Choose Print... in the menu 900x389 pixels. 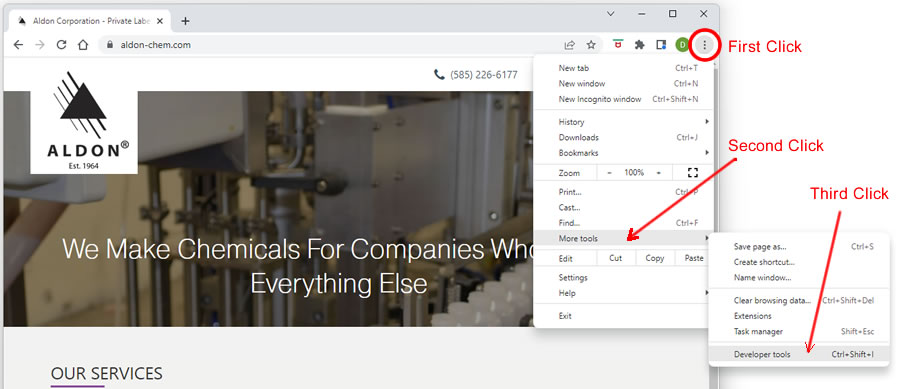click(x=623, y=192)
